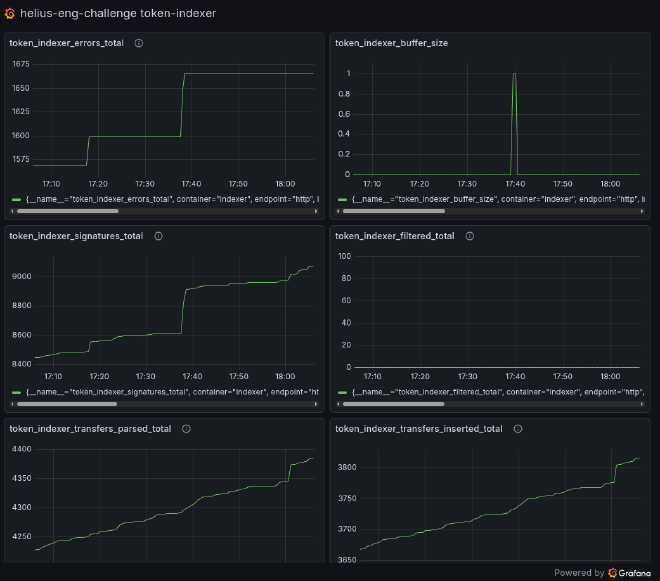660x581 pixels.
Task: Click info icon beside token_indexer_errors_total title
Action: (139, 43)
